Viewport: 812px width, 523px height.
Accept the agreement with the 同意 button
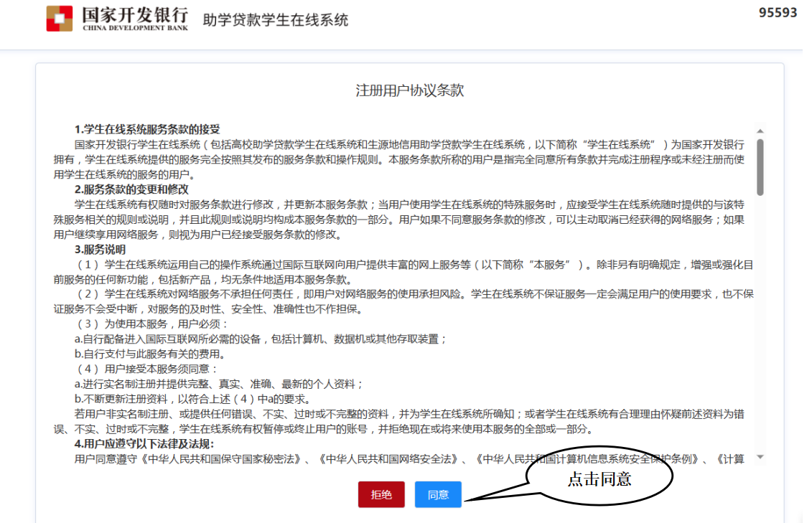438,494
